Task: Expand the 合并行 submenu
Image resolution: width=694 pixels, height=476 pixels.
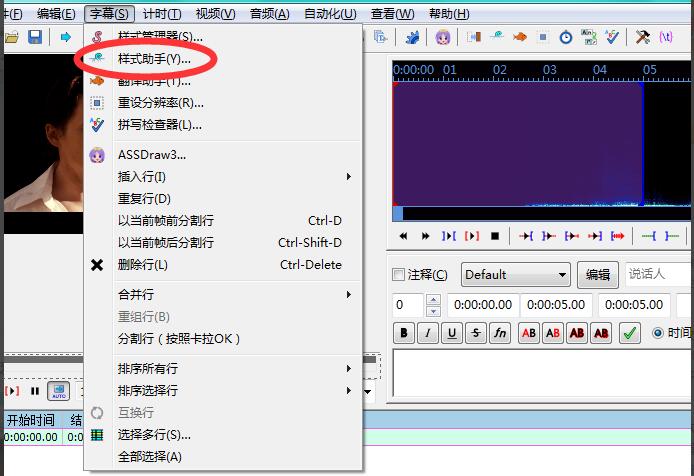Action: click(x=224, y=294)
